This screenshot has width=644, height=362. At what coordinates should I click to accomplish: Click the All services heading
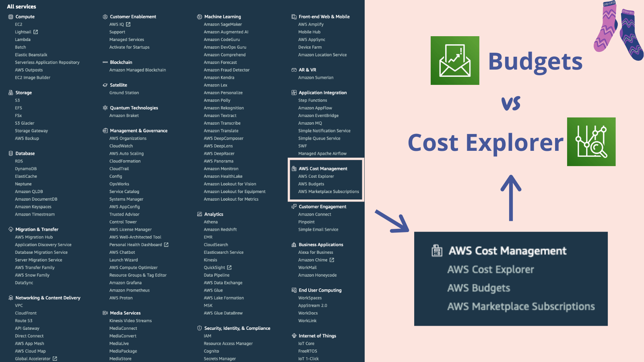pyautogui.click(x=21, y=6)
